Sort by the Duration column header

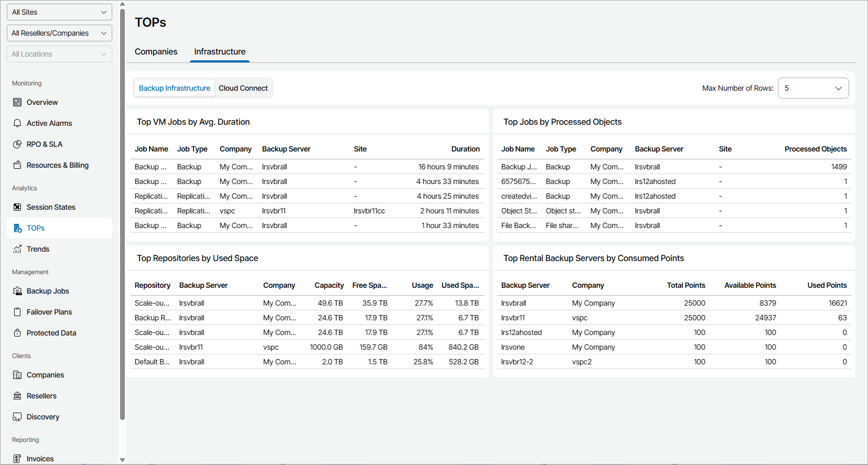click(465, 149)
